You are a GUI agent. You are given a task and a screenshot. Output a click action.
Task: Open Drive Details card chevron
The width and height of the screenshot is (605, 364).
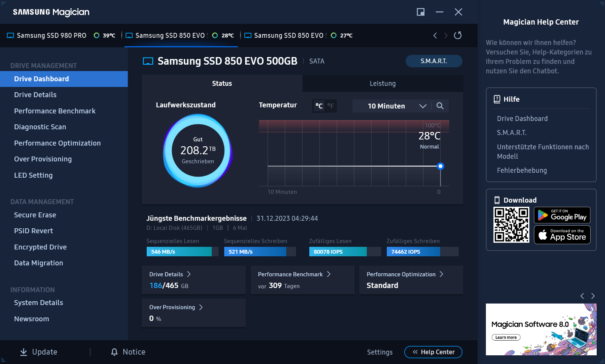tap(189, 274)
